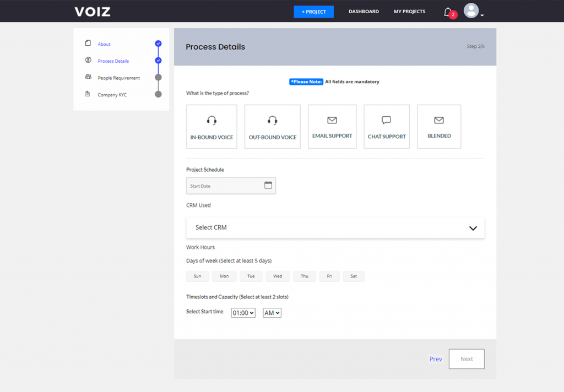Open the 01:00 start time dropdown
This screenshot has width=564, height=392.
point(243,313)
